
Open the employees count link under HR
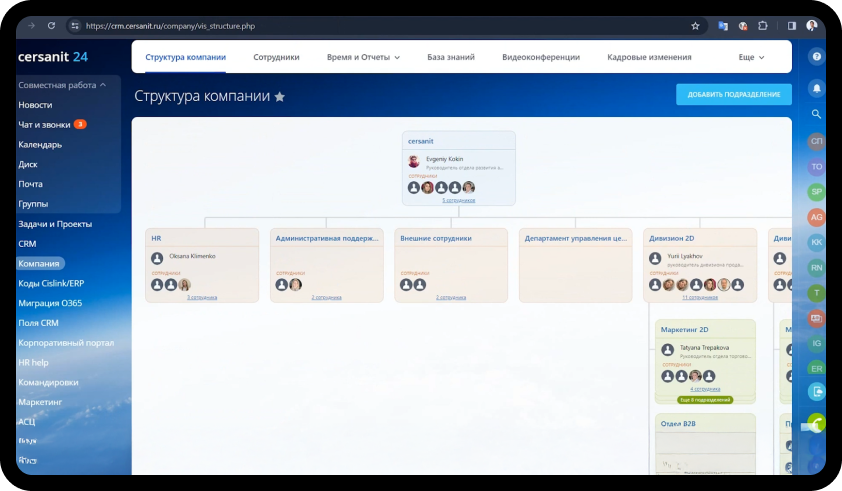pyautogui.click(x=202, y=297)
